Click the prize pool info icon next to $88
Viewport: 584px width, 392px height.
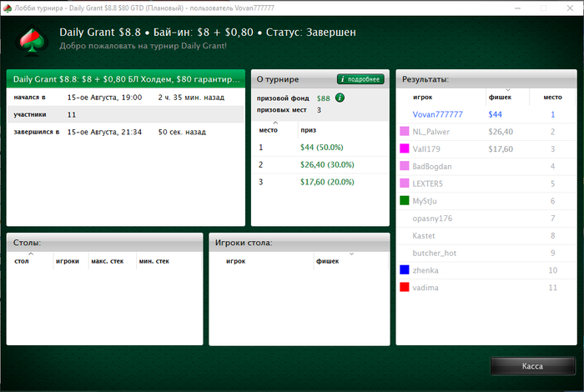[x=340, y=98]
